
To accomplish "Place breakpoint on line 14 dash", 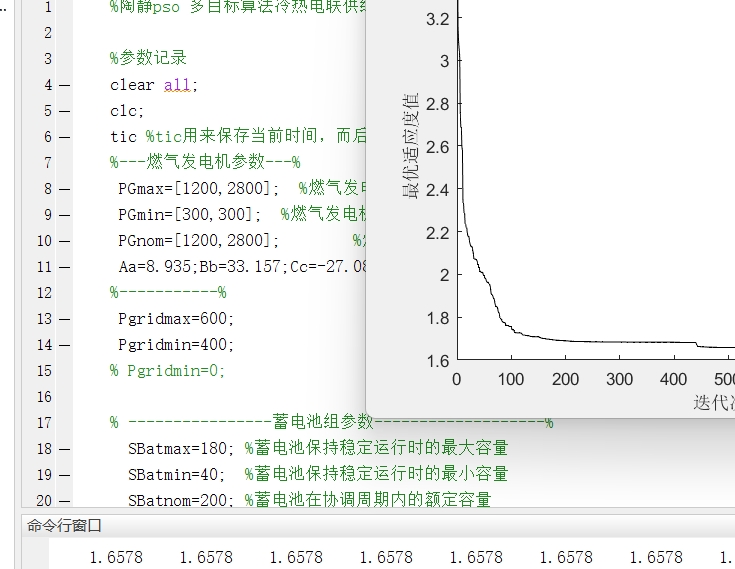I will (x=65, y=345).
